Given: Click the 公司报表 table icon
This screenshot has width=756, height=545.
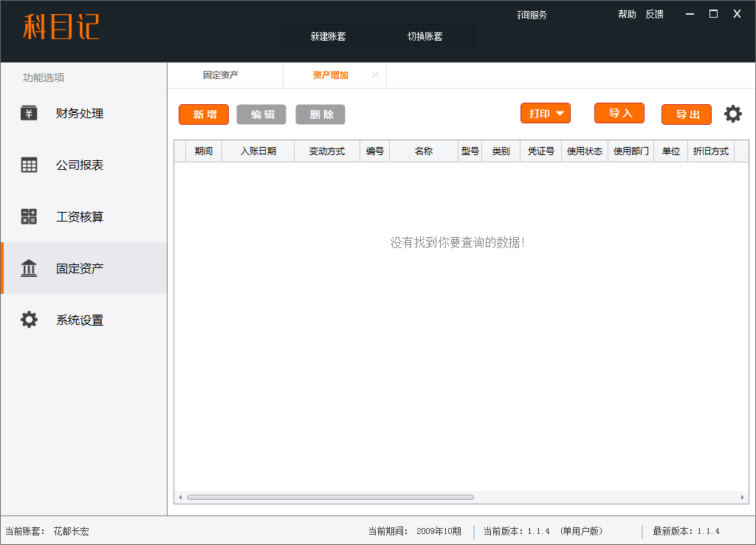Looking at the screenshot, I should [x=29, y=165].
